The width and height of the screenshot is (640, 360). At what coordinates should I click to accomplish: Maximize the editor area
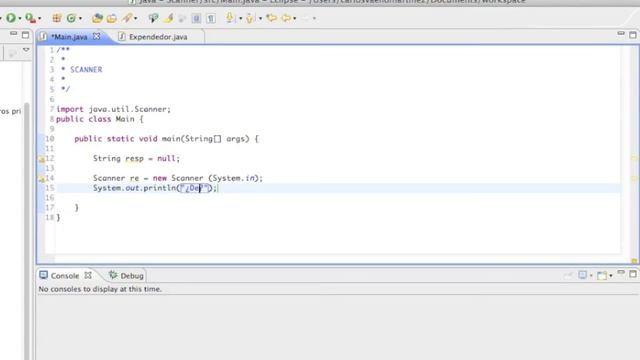point(633,35)
